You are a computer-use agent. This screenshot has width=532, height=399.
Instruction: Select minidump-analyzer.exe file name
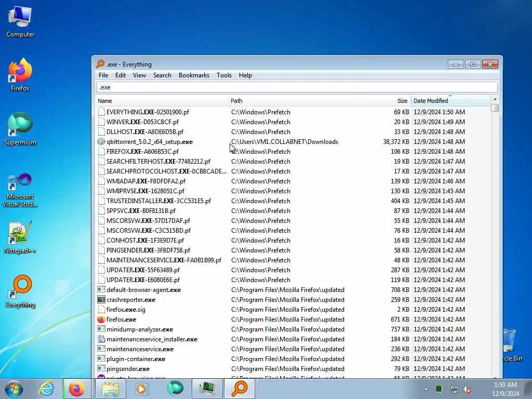[140, 329]
